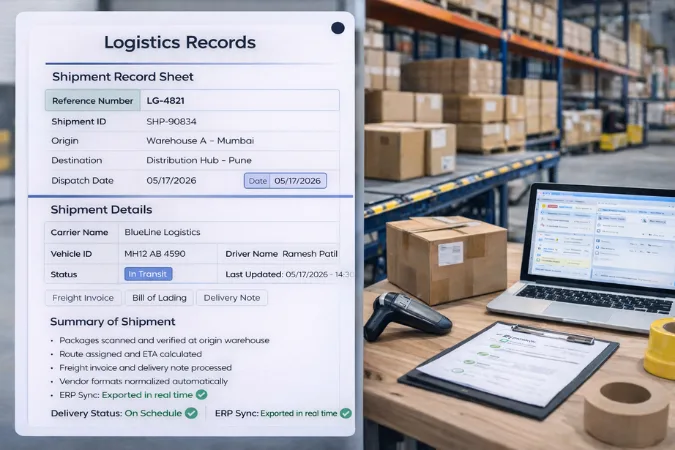Switch to the Bill of Lading tab
This screenshot has height=450, width=675.
click(159, 297)
